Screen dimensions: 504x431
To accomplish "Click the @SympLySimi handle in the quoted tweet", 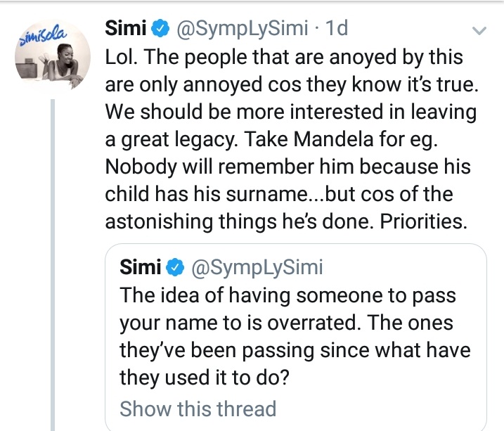I will point(256,268).
